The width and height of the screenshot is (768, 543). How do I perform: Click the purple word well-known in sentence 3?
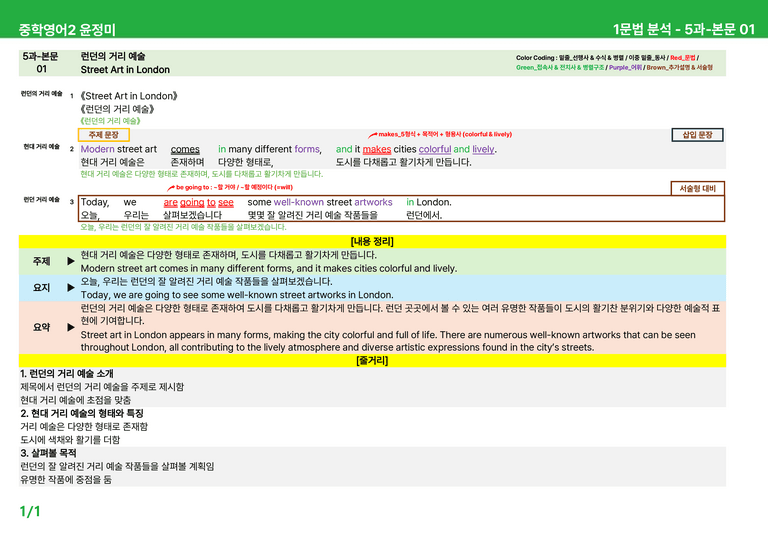tap(299, 202)
